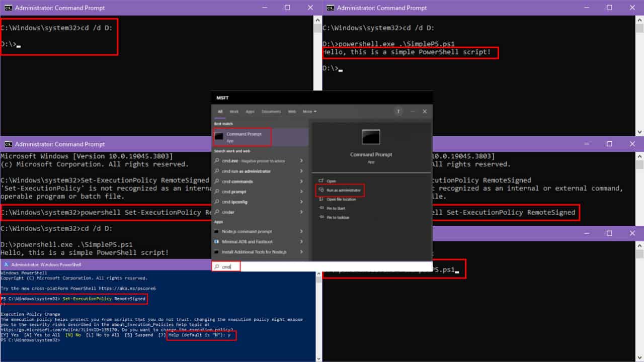
Task: Switch to the Work search tab
Action: click(234, 111)
